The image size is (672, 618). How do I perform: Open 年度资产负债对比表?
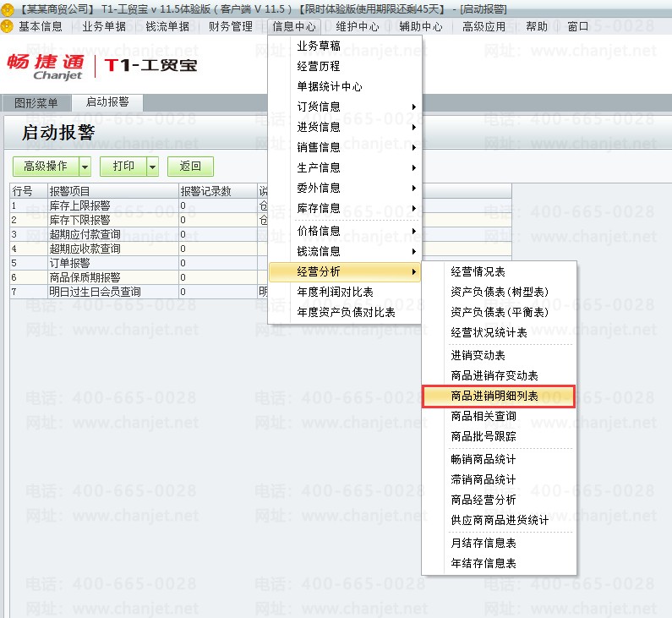pos(344,313)
